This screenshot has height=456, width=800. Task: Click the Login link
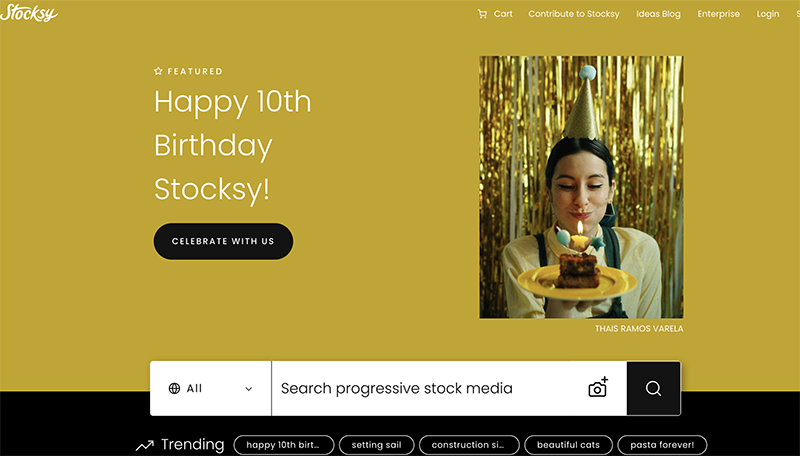768,14
